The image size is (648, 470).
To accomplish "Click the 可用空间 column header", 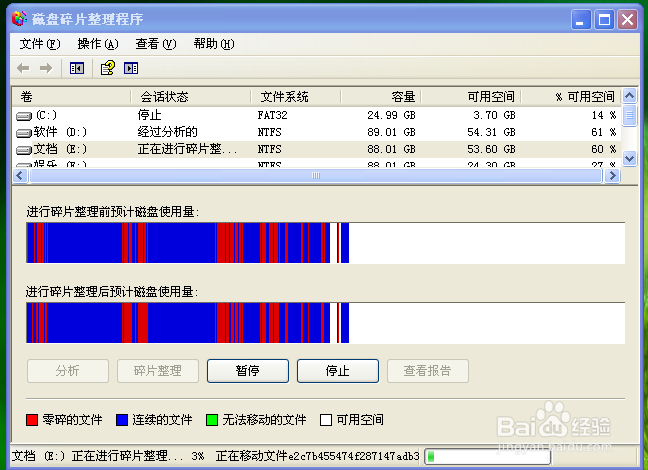I will click(x=471, y=97).
